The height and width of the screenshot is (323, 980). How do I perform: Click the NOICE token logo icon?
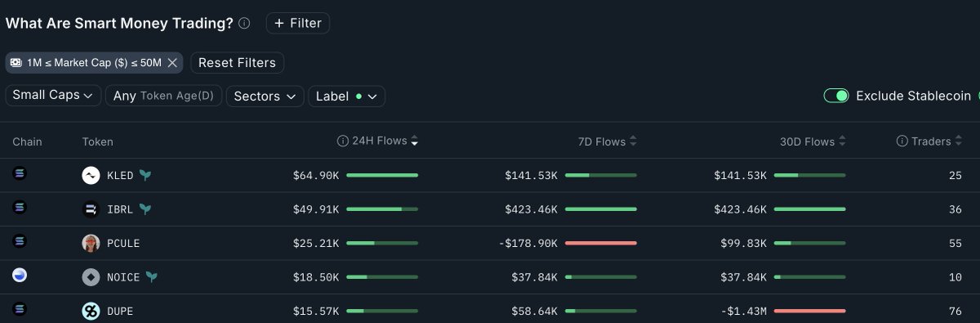(x=91, y=277)
